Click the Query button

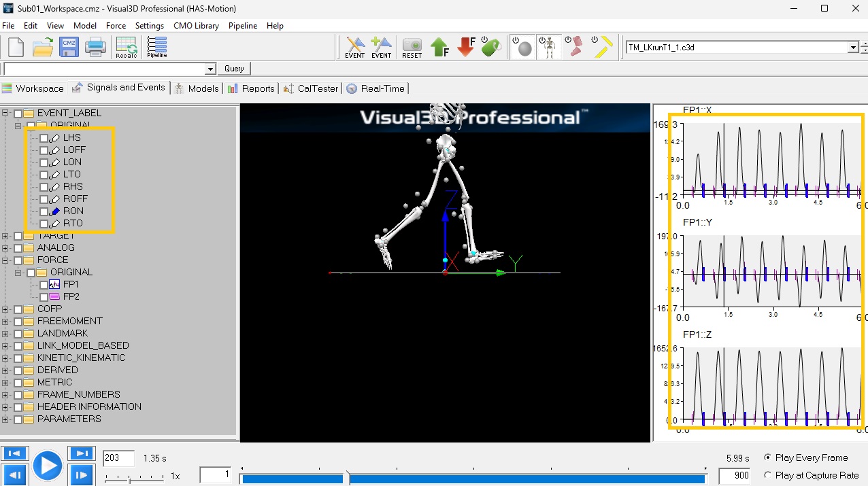234,69
